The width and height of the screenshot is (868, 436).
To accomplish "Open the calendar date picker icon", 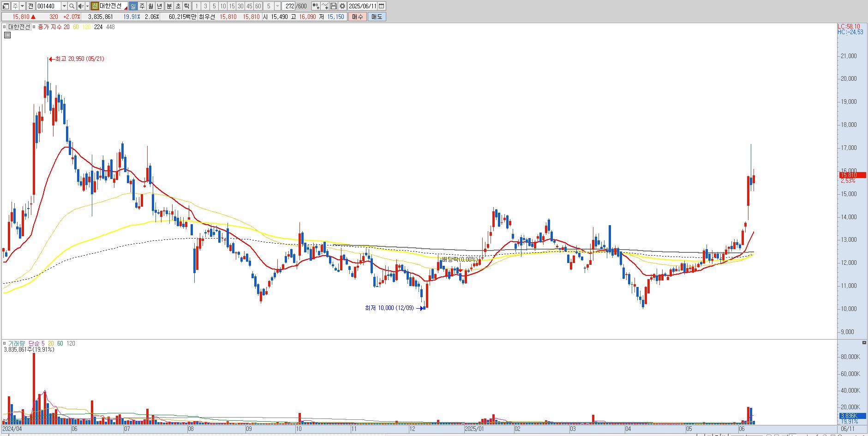I will coord(382,6).
